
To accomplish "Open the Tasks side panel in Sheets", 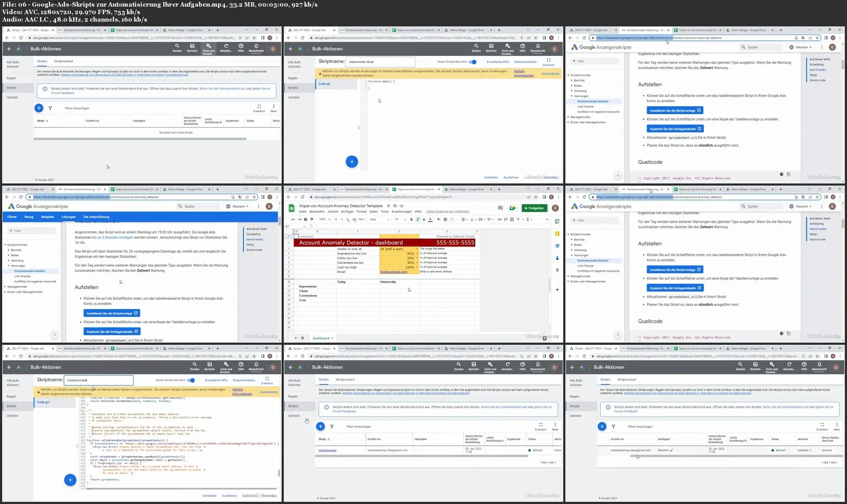I will tap(557, 246).
